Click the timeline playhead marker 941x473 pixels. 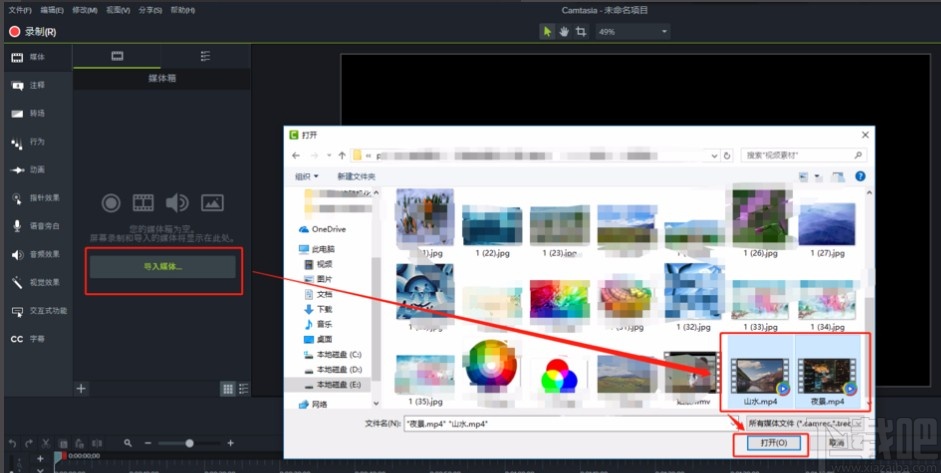click(60, 457)
